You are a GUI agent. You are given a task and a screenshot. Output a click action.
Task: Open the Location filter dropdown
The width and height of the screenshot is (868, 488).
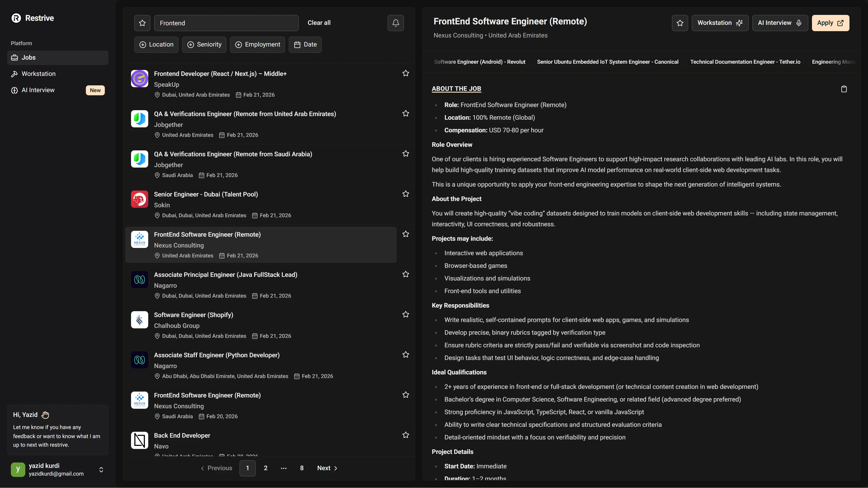pyautogui.click(x=156, y=44)
